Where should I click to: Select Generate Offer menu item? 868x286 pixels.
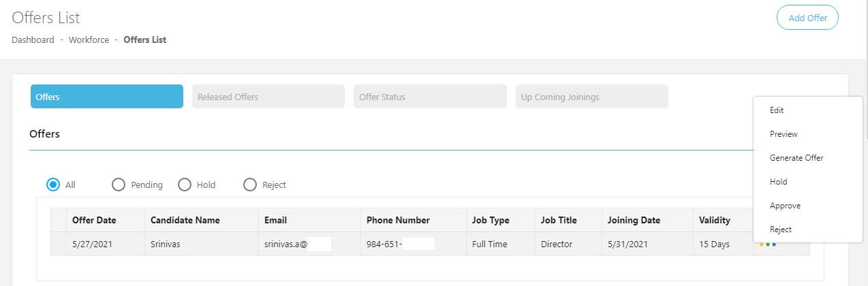coord(796,158)
